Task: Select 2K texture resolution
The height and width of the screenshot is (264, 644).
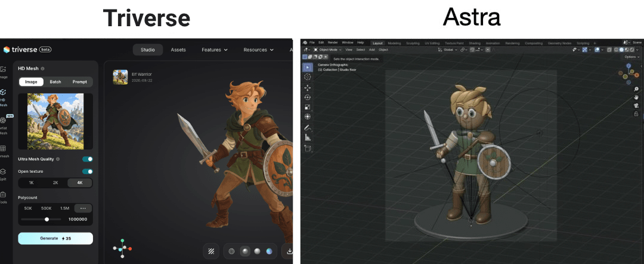Action: pyautogui.click(x=55, y=183)
